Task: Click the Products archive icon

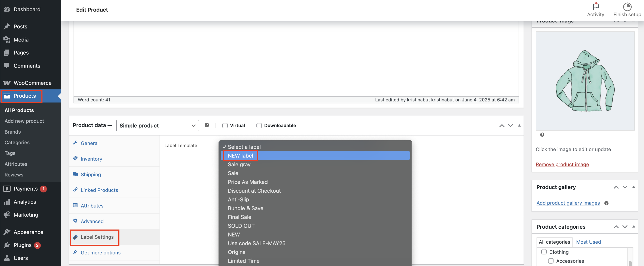Action: 7,96
